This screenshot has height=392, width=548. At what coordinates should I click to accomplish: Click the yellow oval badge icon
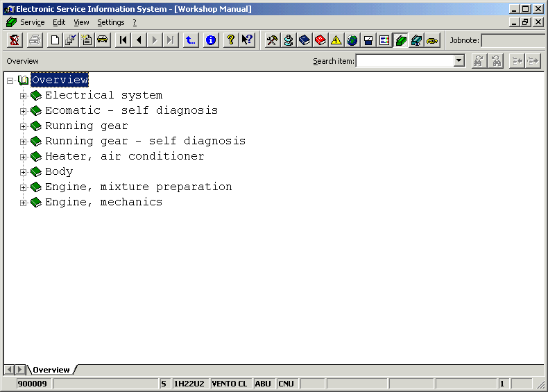point(432,40)
